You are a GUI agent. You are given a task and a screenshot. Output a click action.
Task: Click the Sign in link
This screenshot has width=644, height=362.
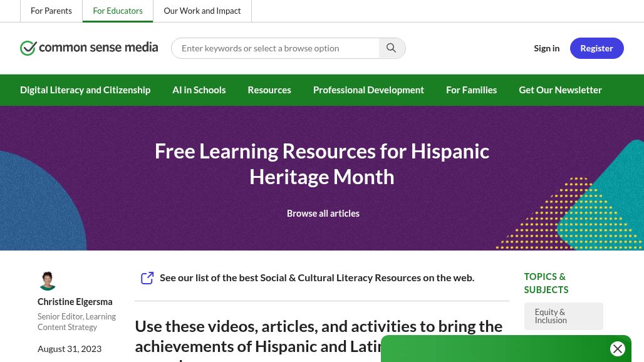[546, 48]
